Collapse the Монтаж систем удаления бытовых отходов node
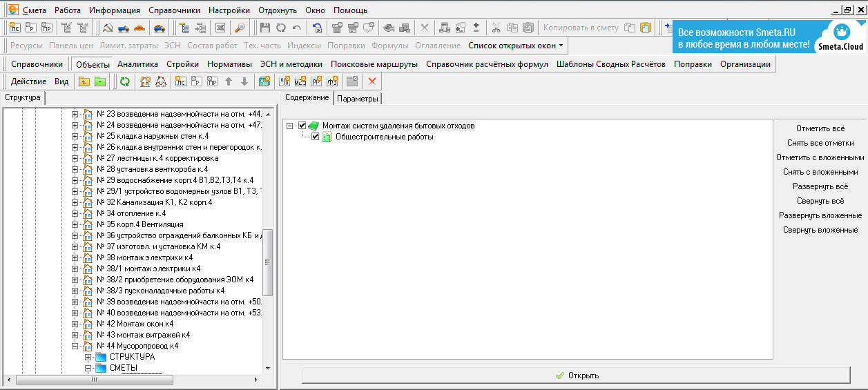 (291, 126)
